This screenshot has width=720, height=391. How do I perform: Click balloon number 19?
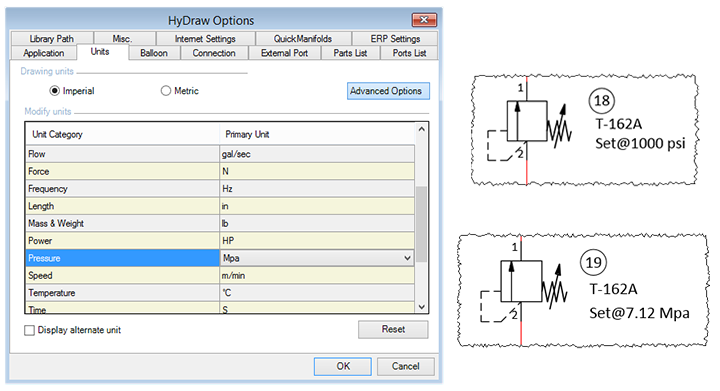(593, 263)
